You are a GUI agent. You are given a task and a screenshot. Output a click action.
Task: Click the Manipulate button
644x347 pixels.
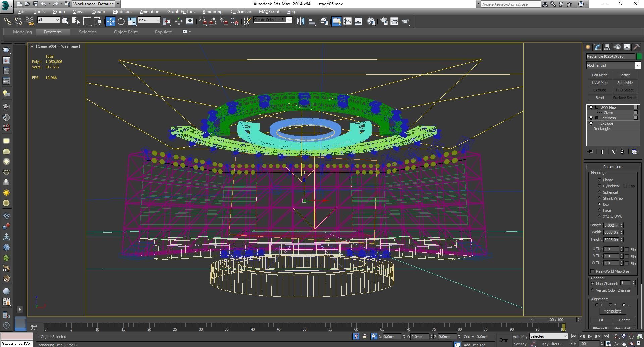click(x=612, y=311)
